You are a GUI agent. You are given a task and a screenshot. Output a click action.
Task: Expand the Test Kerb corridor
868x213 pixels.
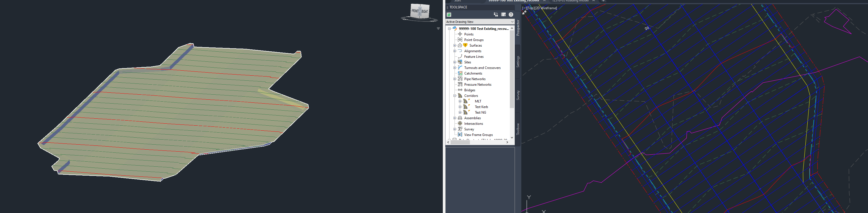tap(460, 107)
